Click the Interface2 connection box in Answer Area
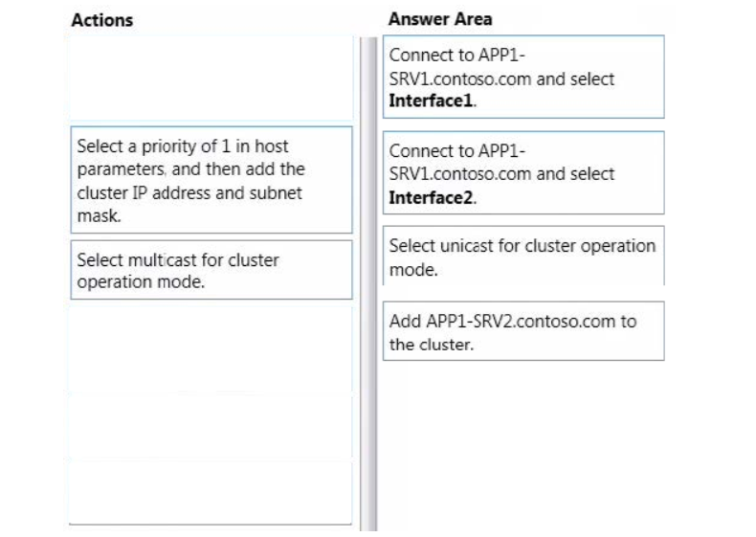Screen dimensions: 756x537 [x=523, y=172]
